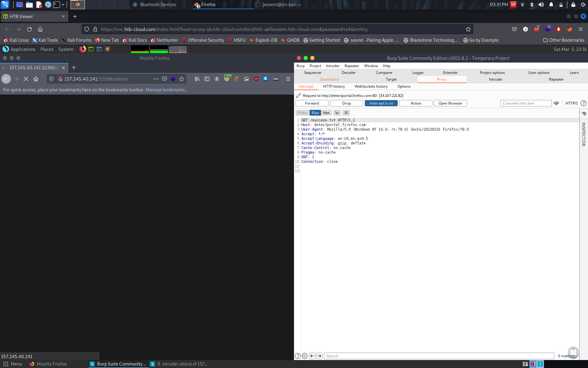Viewport: 588px width, 368px height.
Task: Open inner Firefox hamburger menu
Action: click(x=288, y=79)
